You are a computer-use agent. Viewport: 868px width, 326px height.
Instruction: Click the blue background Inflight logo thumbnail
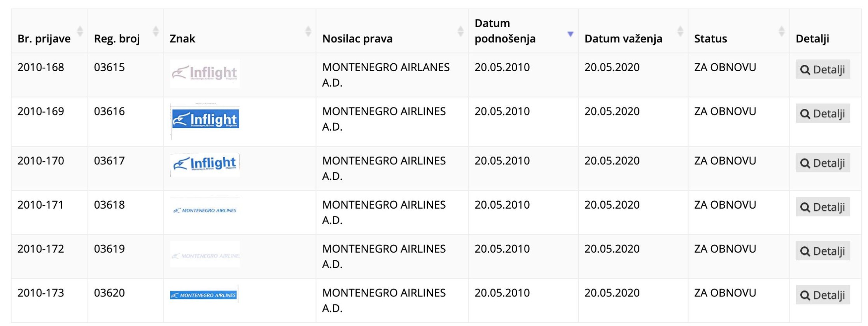205,120
